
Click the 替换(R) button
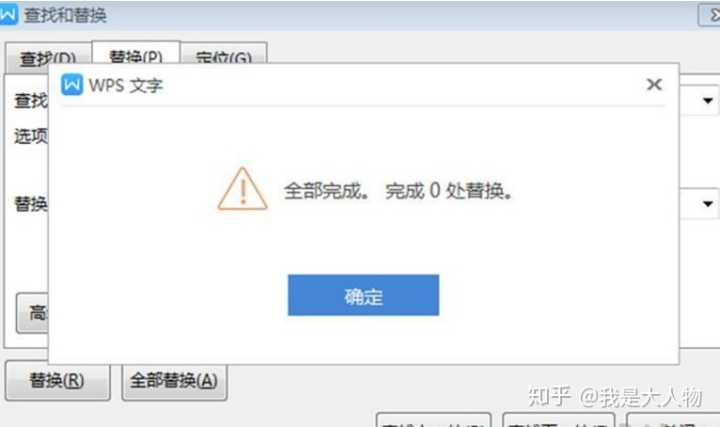(57, 381)
